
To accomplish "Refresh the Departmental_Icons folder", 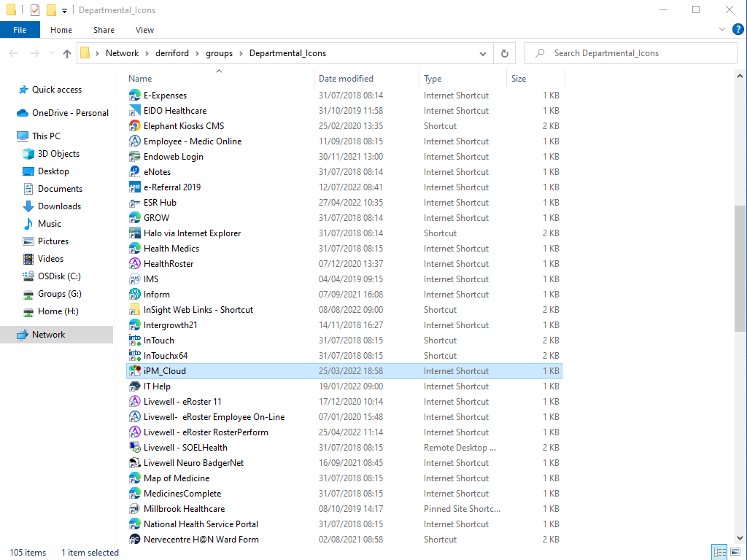I will pos(505,54).
